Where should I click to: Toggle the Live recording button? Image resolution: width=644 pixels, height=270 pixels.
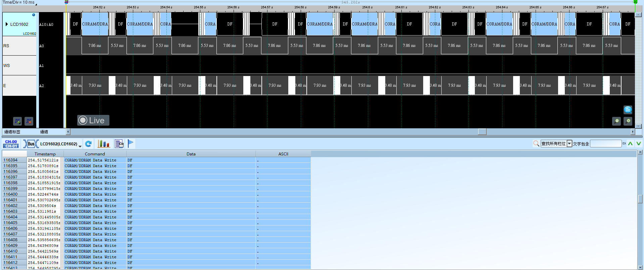click(93, 120)
